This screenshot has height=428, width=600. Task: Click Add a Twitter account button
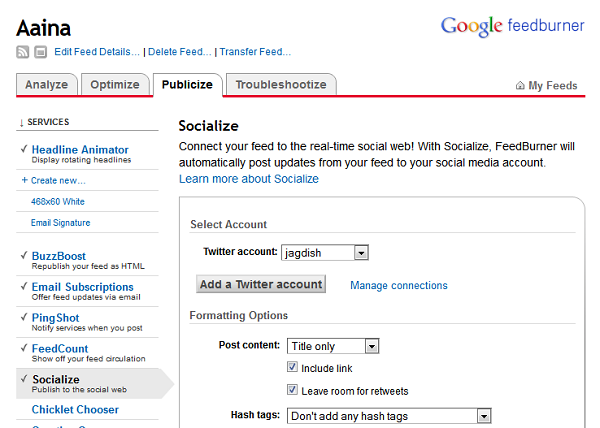coord(261,284)
